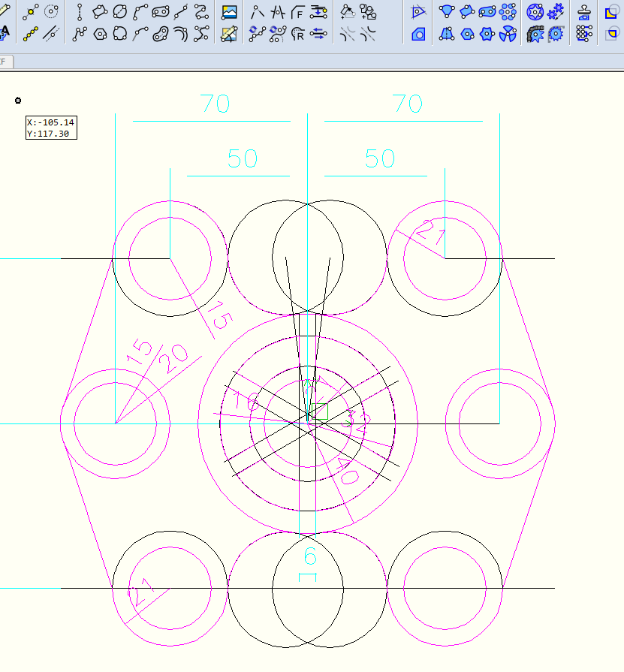The height and width of the screenshot is (672, 624).
Task: Click the text tool letter A icon
Action: [5, 33]
